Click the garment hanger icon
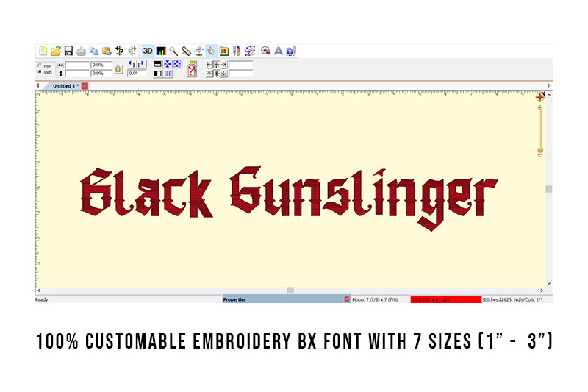The height and width of the screenshot is (392, 588). click(198, 51)
